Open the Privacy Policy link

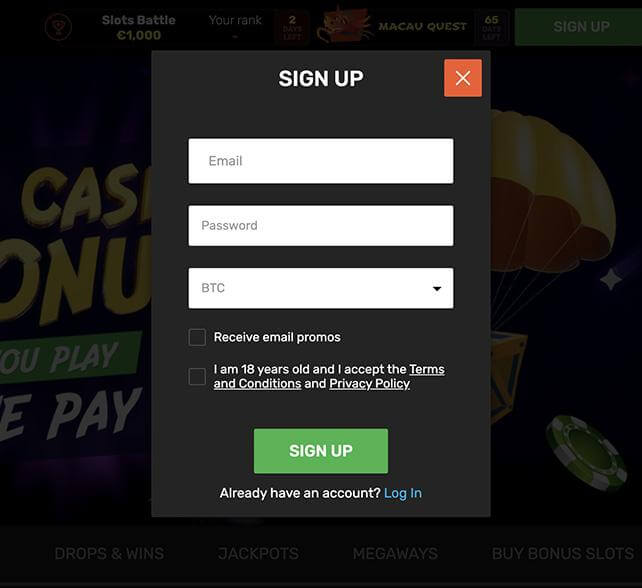369,384
